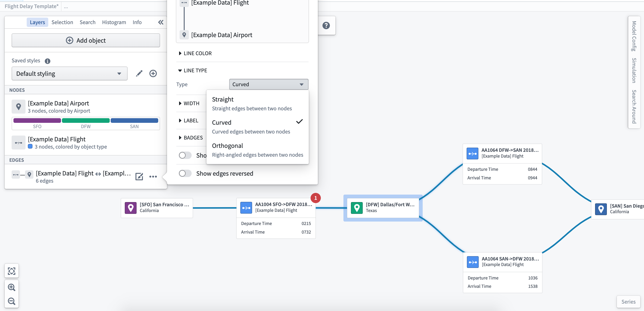
Task: Click purple SFO color bar
Action: click(x=37, y=121)
